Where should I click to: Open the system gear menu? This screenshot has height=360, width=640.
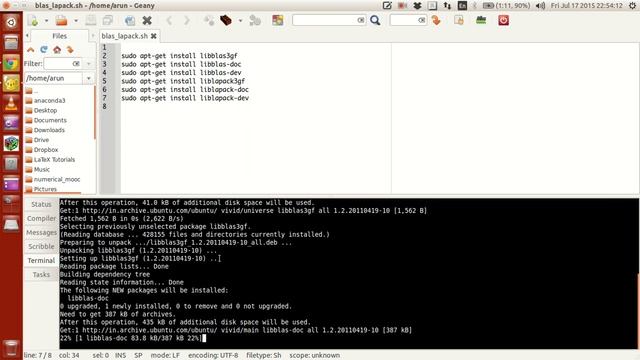tap(632, 6)
